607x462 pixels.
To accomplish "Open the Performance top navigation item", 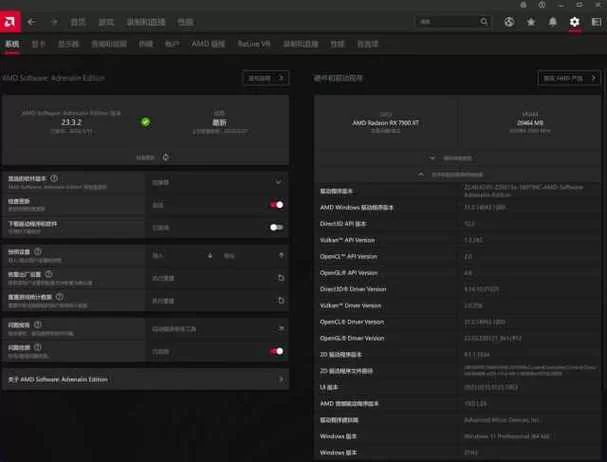I will pos(185,22).
